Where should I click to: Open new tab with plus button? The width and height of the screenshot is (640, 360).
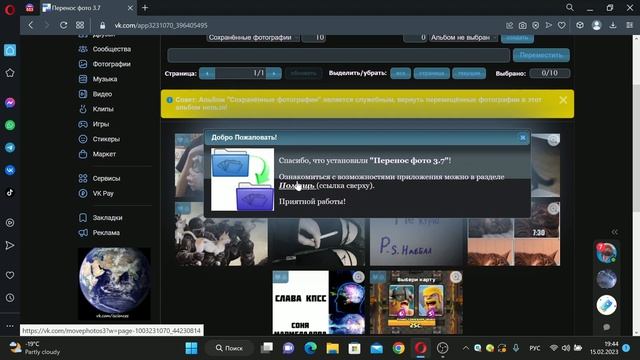145,8
